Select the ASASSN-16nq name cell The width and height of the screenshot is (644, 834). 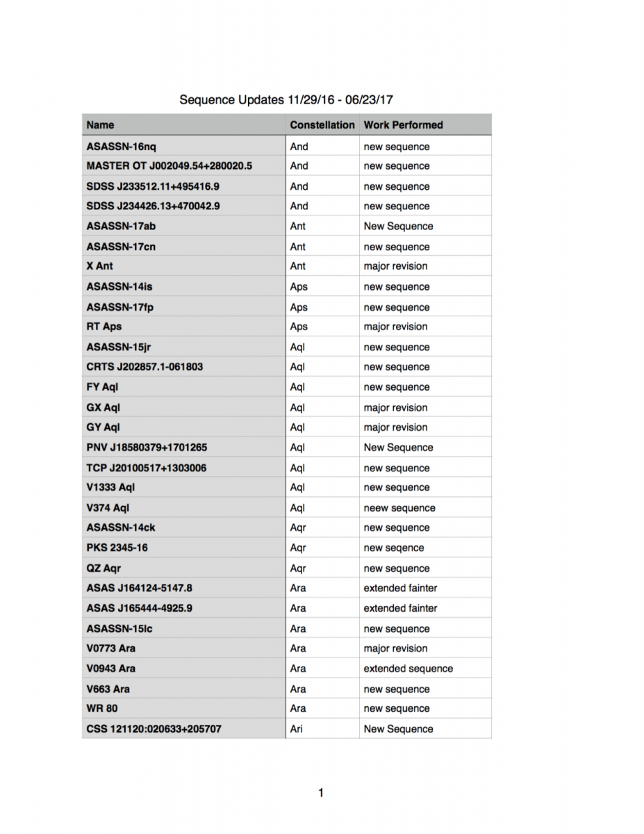tap(121, 147)
